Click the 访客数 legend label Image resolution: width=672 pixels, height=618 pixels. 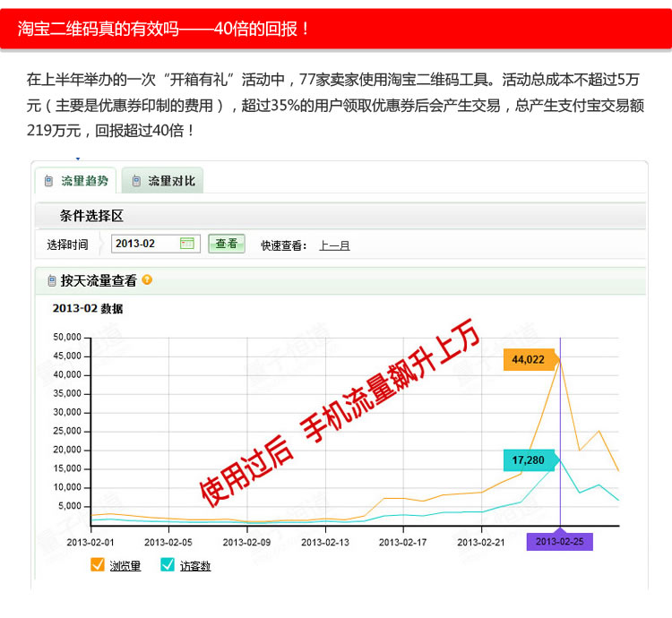[x=195, y=566]
